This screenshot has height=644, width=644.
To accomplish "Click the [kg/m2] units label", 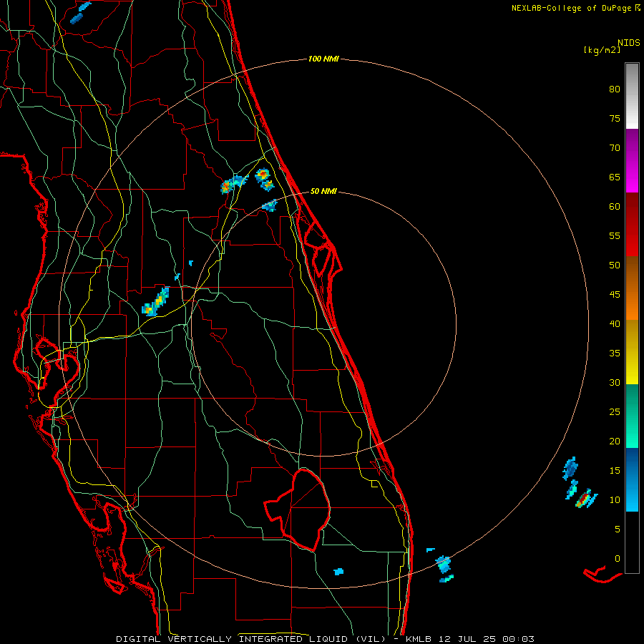I will click(602, 50).
